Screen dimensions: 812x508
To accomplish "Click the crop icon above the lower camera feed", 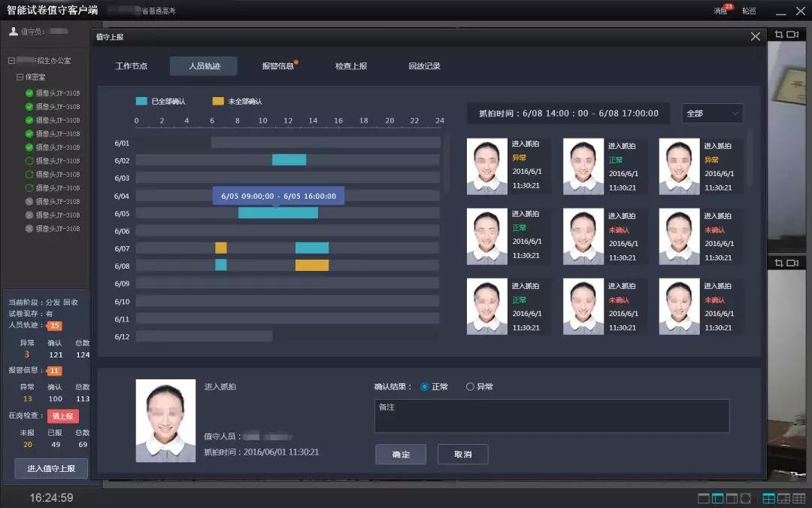I will click(x=778, y=262).
